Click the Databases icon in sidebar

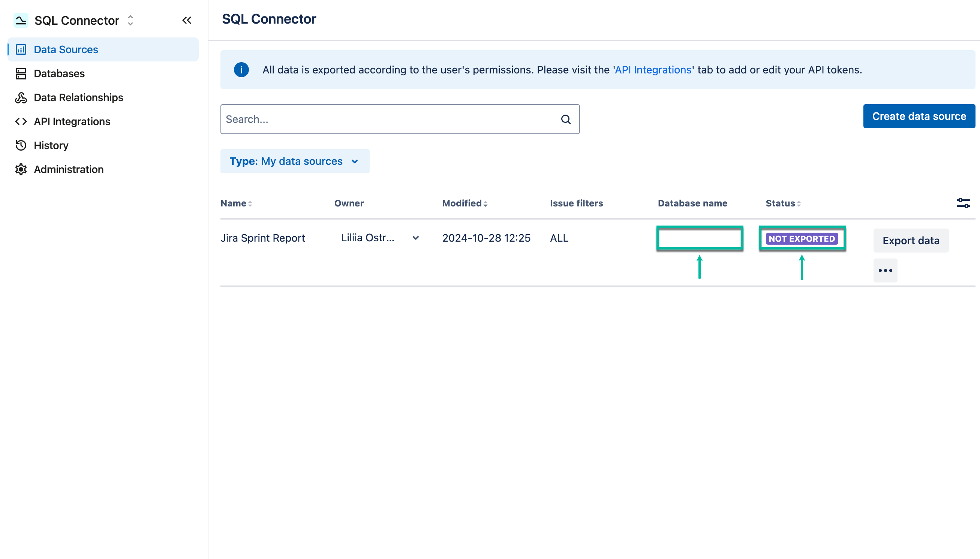pos(21,73)
